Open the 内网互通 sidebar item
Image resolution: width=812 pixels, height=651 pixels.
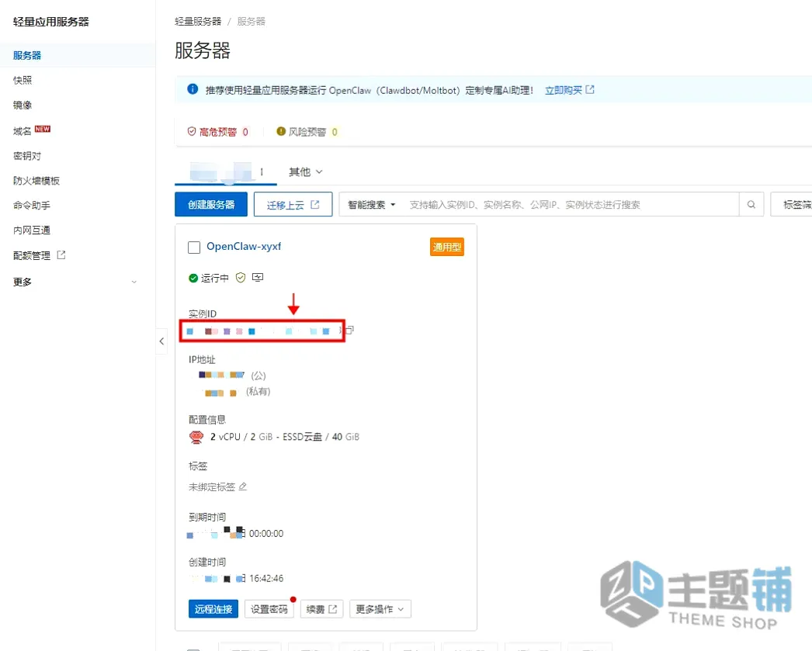[32, 230]
